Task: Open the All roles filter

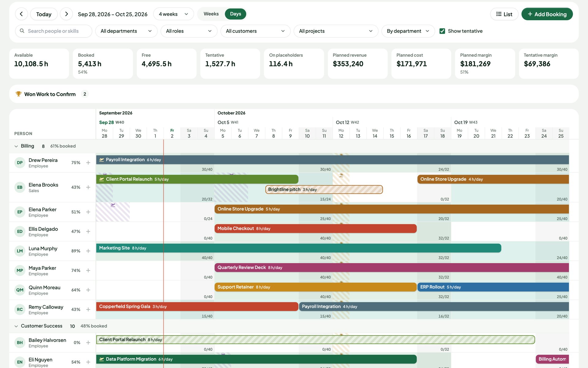Action: (189, 31)
